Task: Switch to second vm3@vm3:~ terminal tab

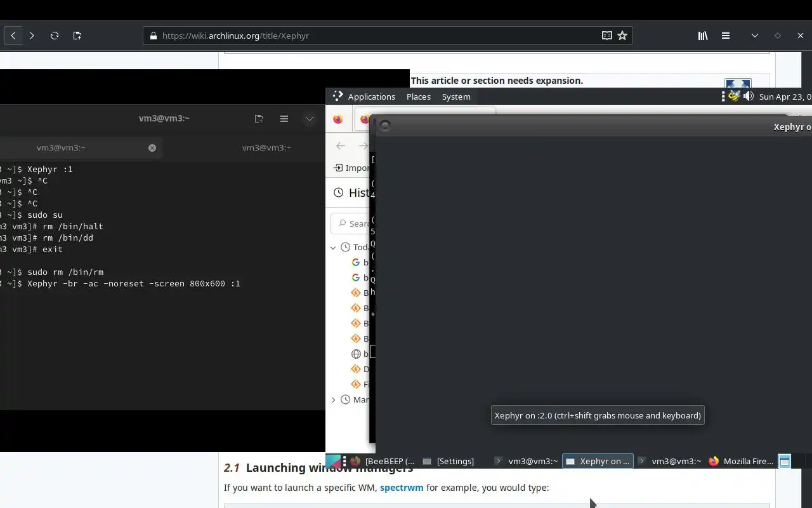Action: click(266, 147)
